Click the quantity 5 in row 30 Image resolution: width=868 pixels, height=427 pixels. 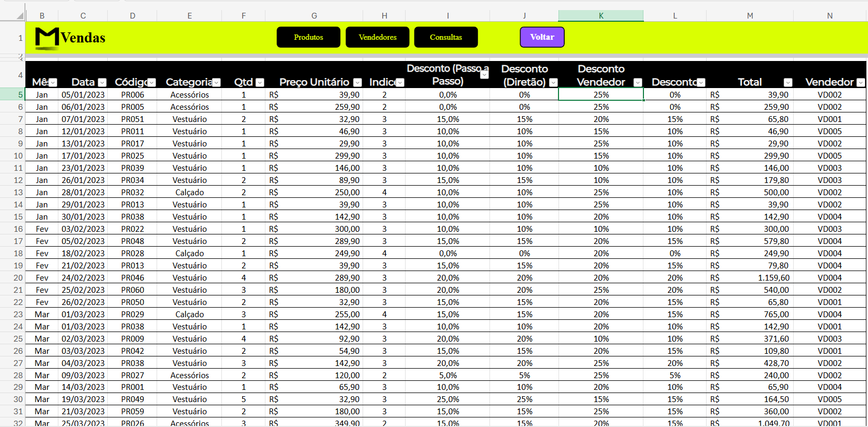tap(244, 399)
